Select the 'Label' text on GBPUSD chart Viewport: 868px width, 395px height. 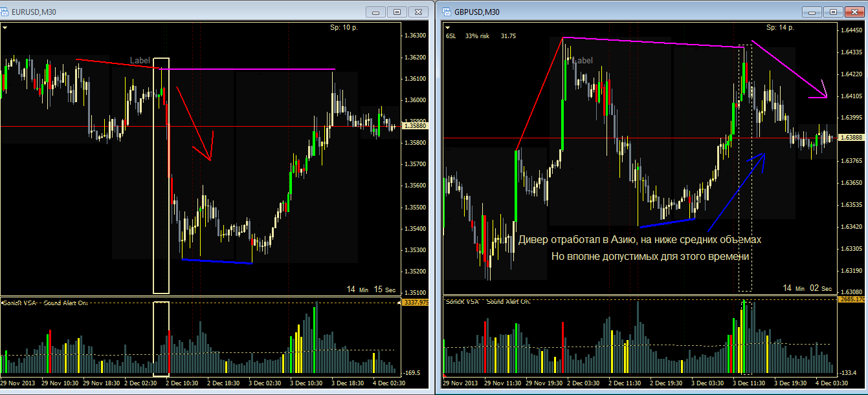583,60
